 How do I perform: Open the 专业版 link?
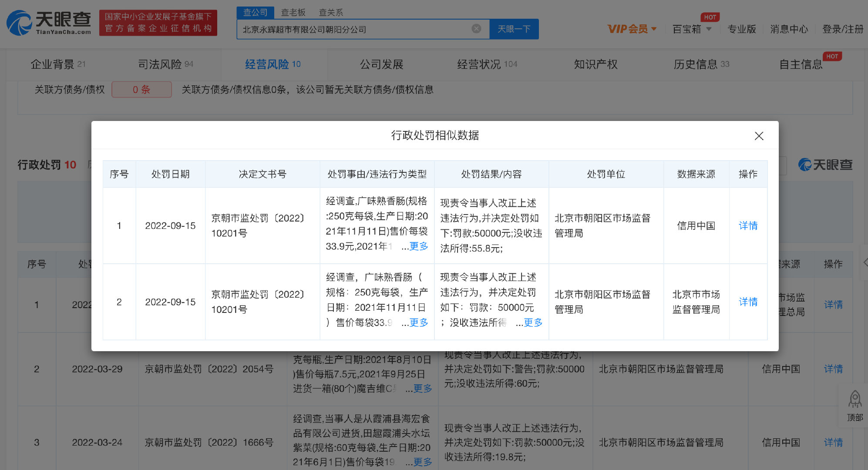[x=742, y=29]
